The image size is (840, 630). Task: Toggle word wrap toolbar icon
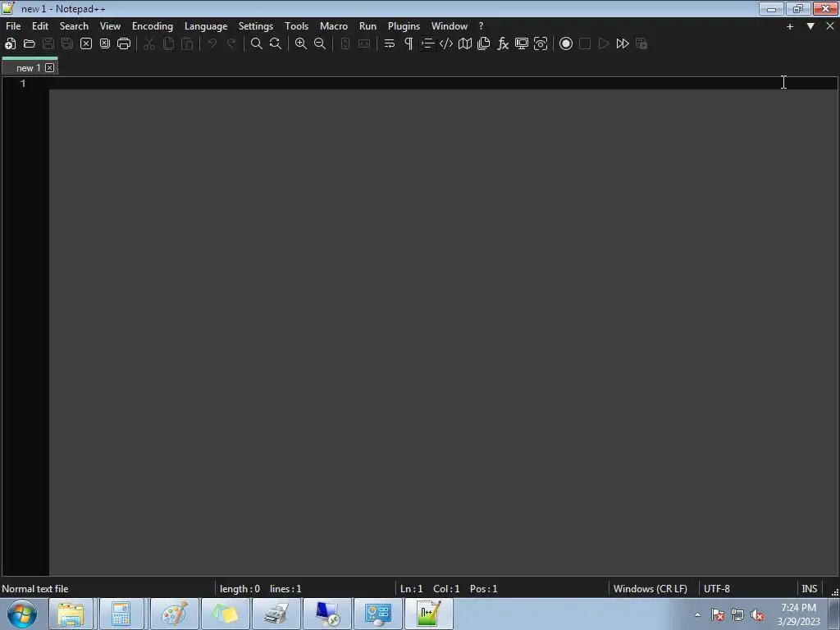[x=390, y=44]
